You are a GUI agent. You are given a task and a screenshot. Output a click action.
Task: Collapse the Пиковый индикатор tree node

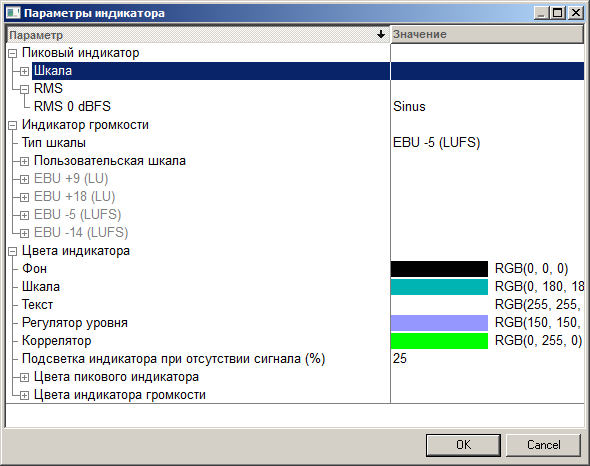[x=12, y=53]
